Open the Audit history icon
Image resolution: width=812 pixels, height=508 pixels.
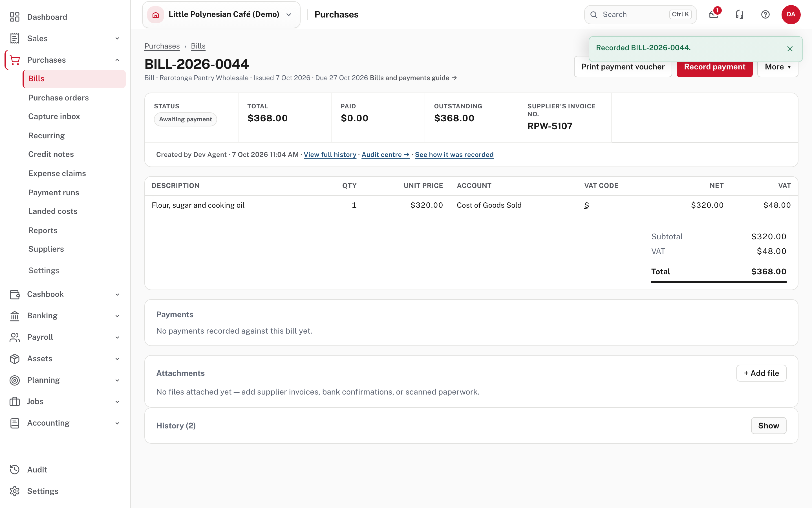click(14, 470)
